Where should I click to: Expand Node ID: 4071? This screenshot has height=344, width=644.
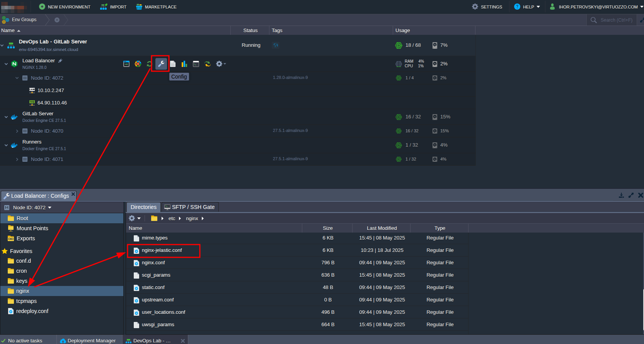pos(17,159)
